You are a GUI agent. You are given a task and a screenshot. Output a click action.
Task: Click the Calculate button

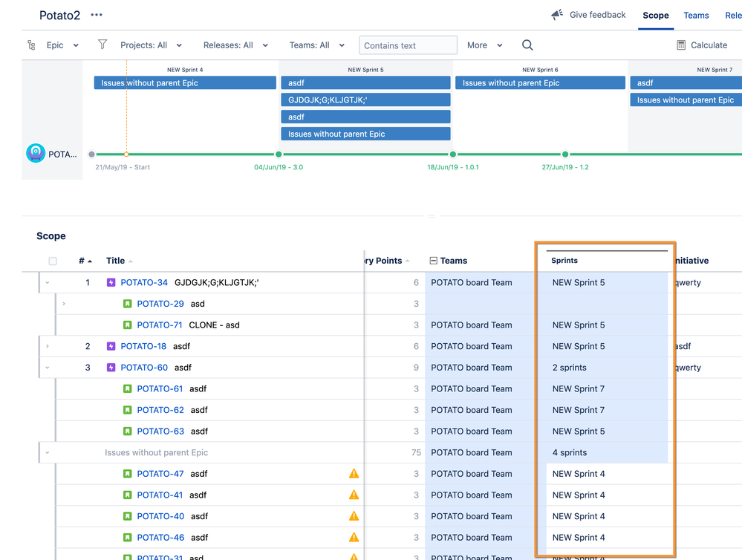pyautogui.click(x=702, y=45)
